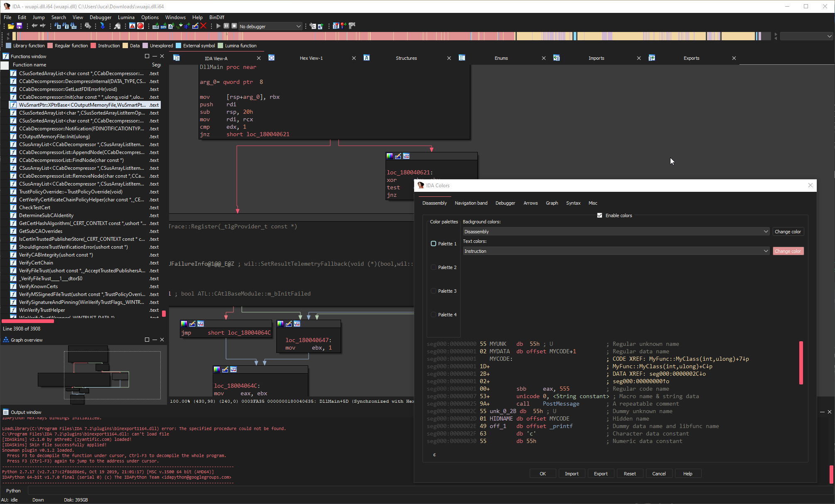
Task: Switch to the Hex View-1 tab
Action: (311, 58)
